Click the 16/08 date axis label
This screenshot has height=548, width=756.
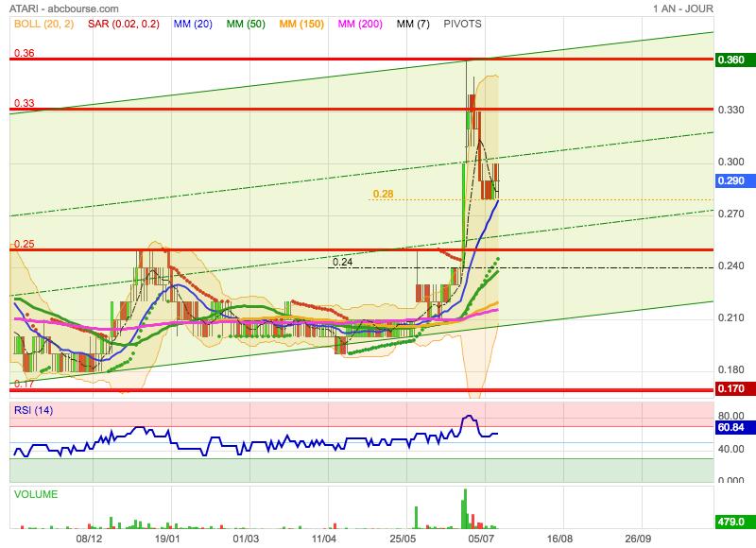click(559, 539)
